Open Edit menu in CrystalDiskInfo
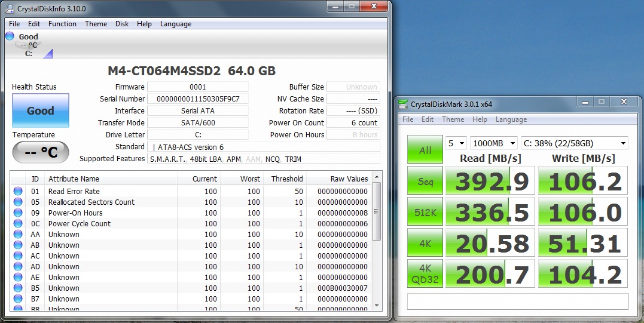 34,24
